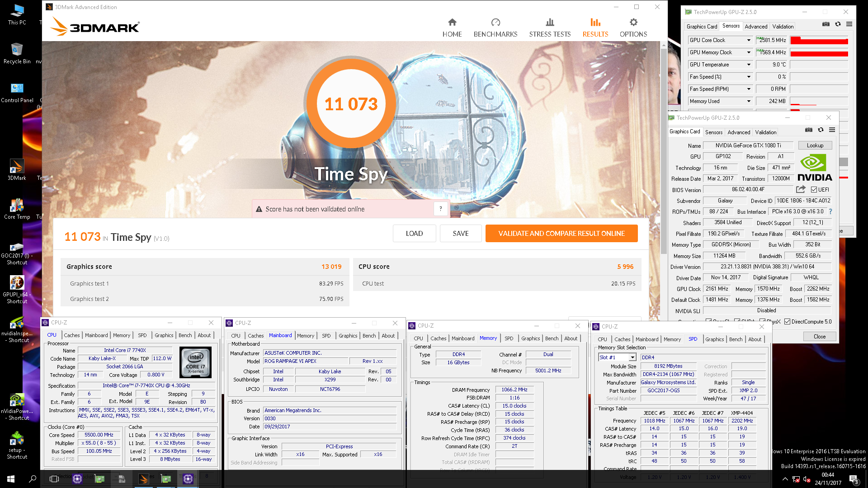Open the Slot #1 memory slot dropdown
This screenshot has height=488, width=868.
(632, 357)
